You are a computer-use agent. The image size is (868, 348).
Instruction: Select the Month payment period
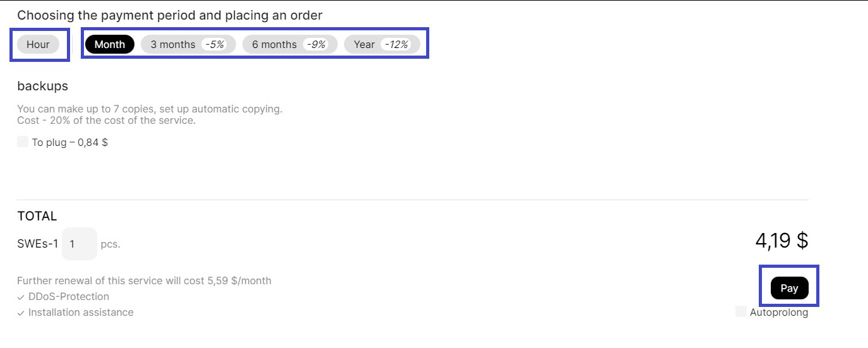point(109,44)
